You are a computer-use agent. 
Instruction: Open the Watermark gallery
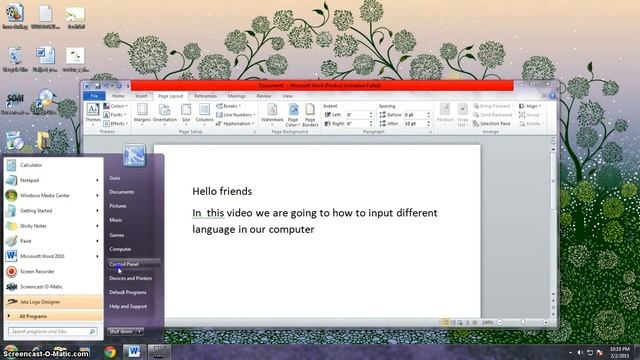(x=272, y=114)
